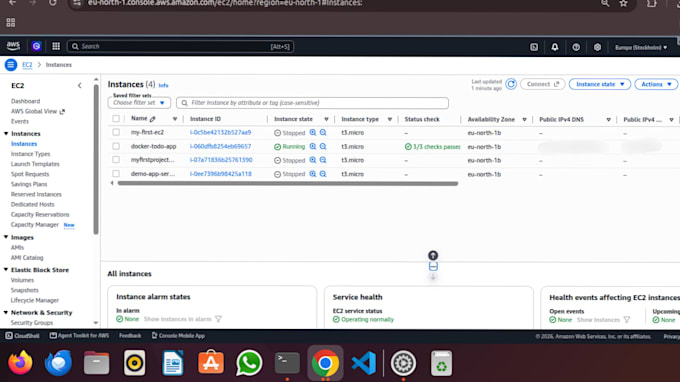Check the myfirstproject instance row
Image resolution: width=680 pixels, height=382 pixels.
pos(116,160)
